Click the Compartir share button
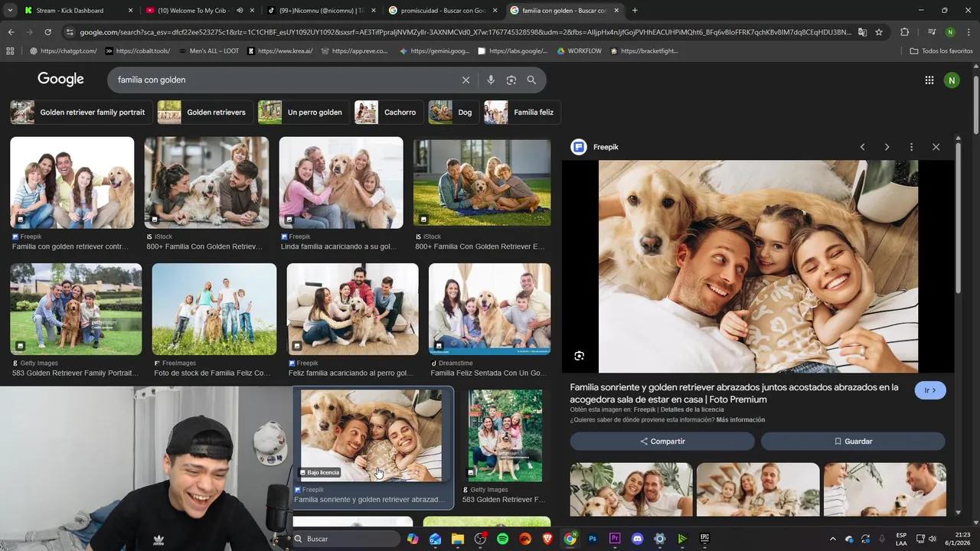Image resolution: width=980 pixels, height=551 pixels. [x=662, y=442]
